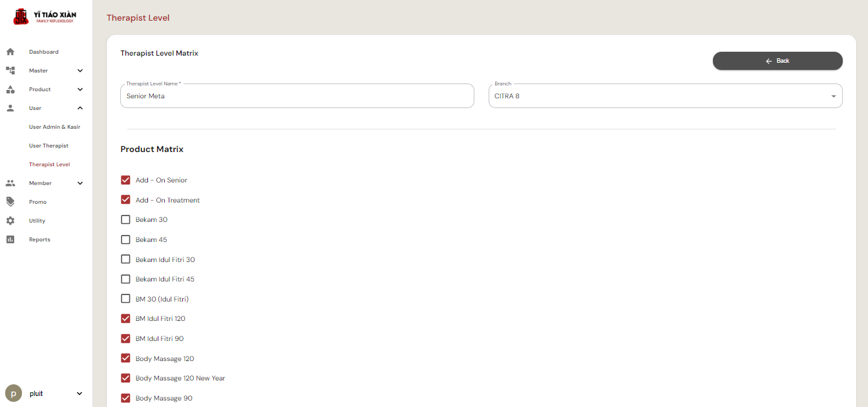This screenshot has width=868, height=407.
Task: Open the pluit account menu chevron
Action: pos(79,393)
